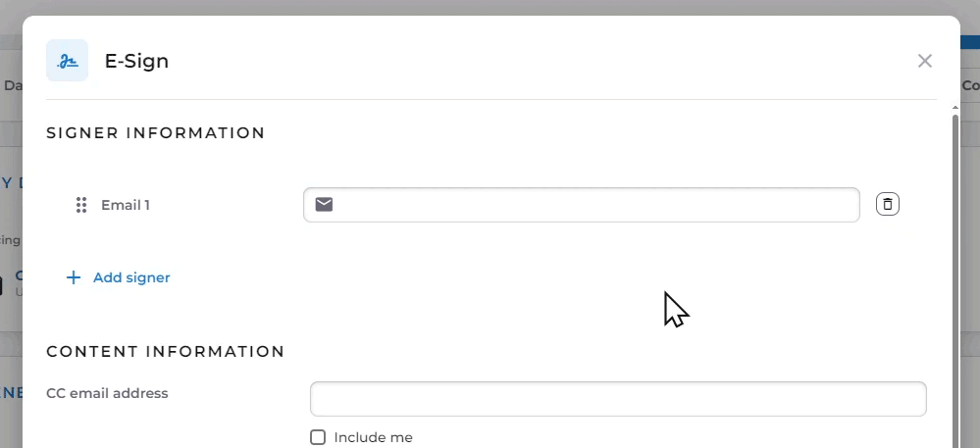980x448 pixels.
Task: Click the "CC email address" label
Action: click(107, 393)
